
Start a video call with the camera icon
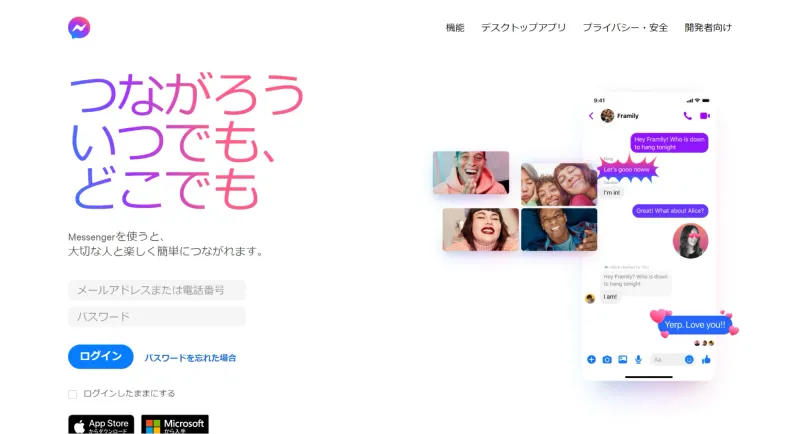(705, 116)
